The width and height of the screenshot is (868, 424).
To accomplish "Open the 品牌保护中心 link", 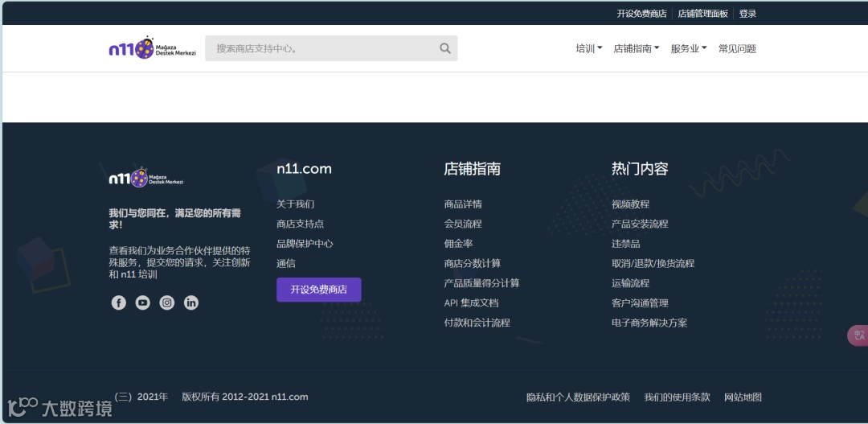I will pos(305,244).
